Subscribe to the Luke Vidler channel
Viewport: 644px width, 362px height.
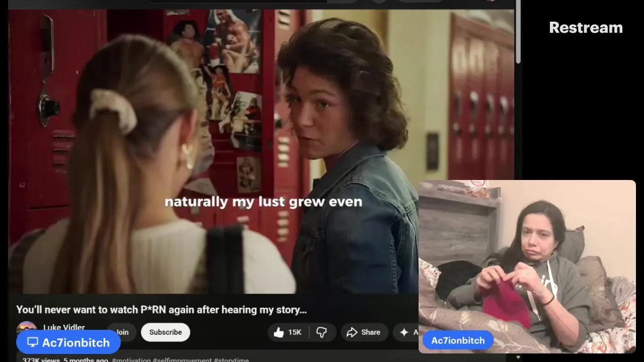[165, 332]
